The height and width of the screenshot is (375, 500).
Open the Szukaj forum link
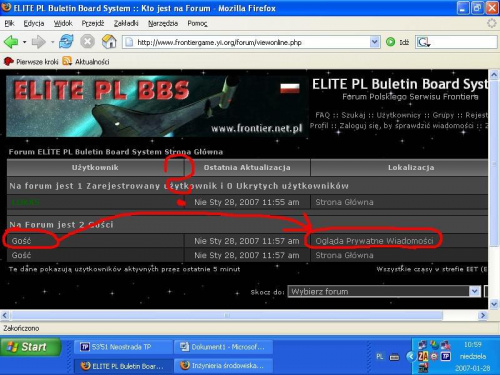353,115
